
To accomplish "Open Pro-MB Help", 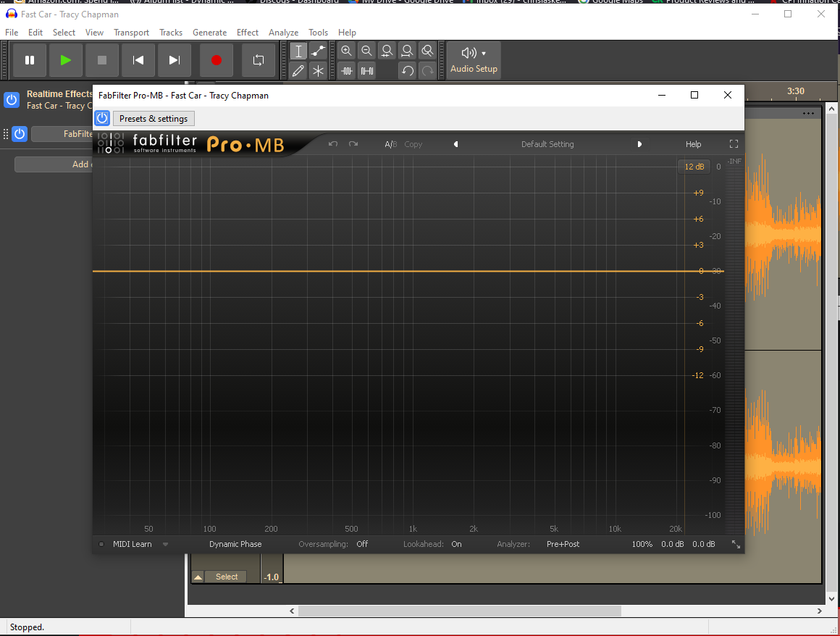I will point(693,144).
